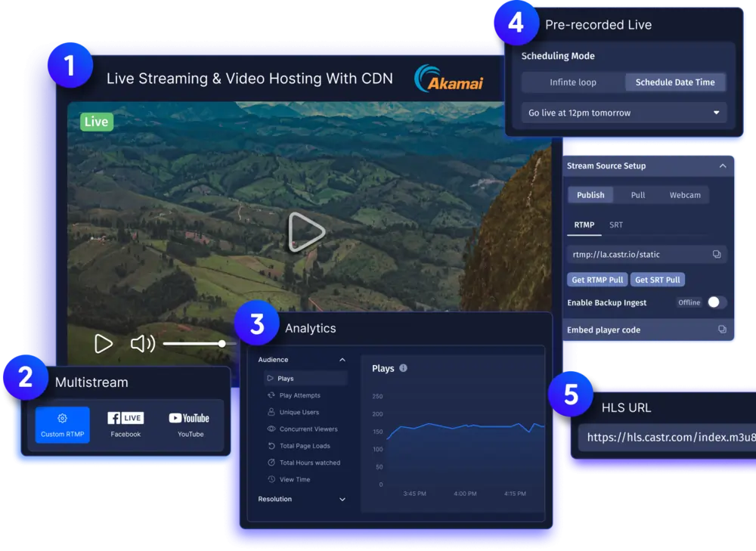
Task: Toggle Enable Backup Ingest switch
Action: [716, 302]
